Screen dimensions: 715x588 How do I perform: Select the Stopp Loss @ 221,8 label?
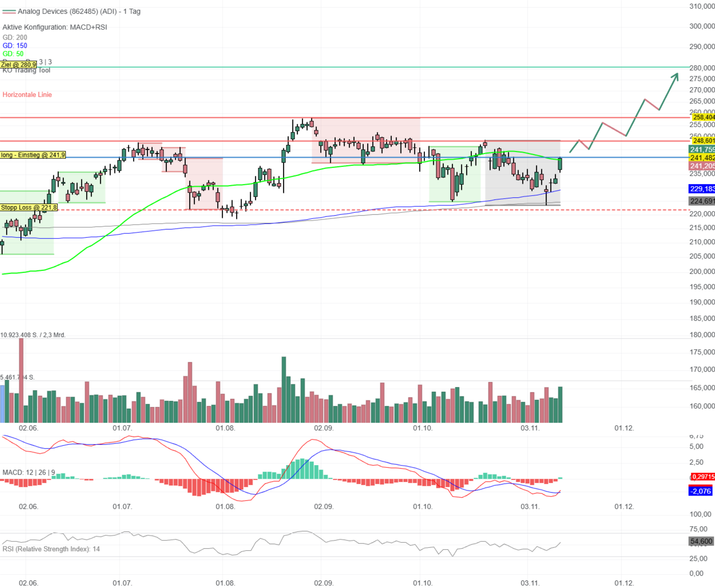pyautogui.click(x=29, y=207)
